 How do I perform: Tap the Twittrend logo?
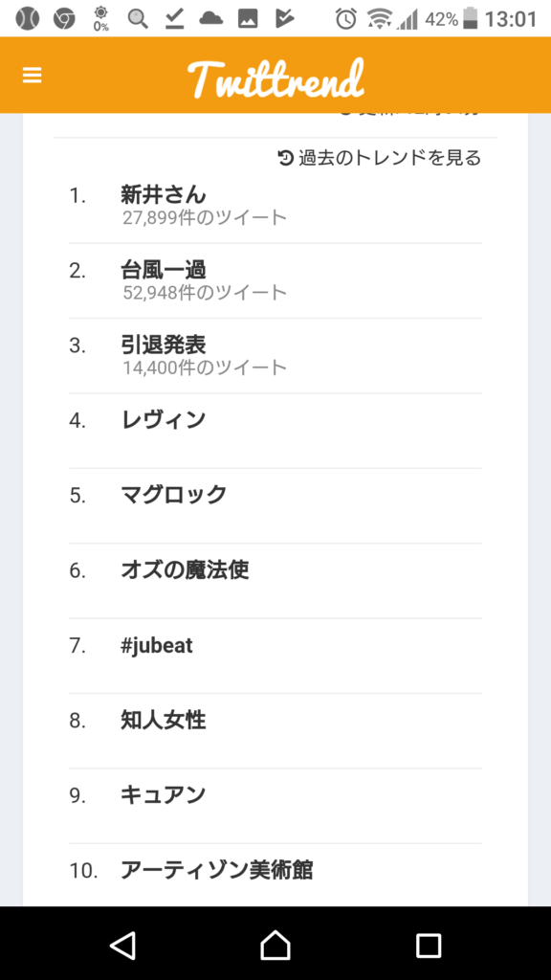coord(275,78)
